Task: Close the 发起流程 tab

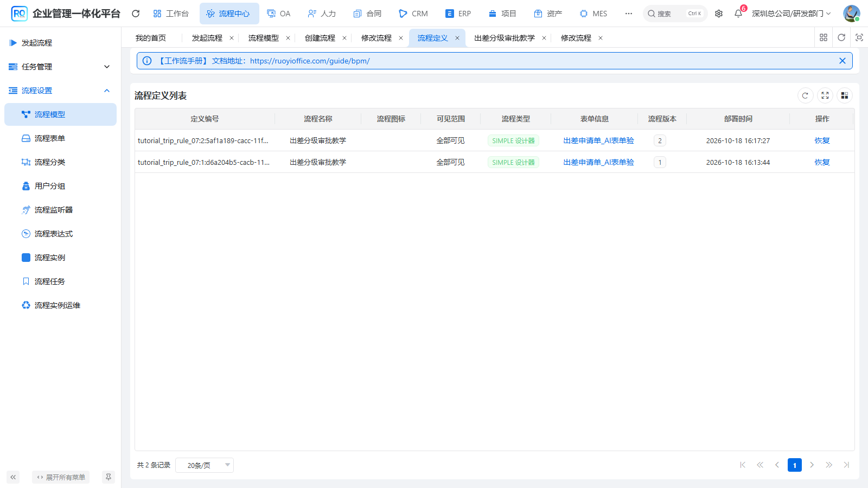Action: pyautogui.click(x=232, y=38)
